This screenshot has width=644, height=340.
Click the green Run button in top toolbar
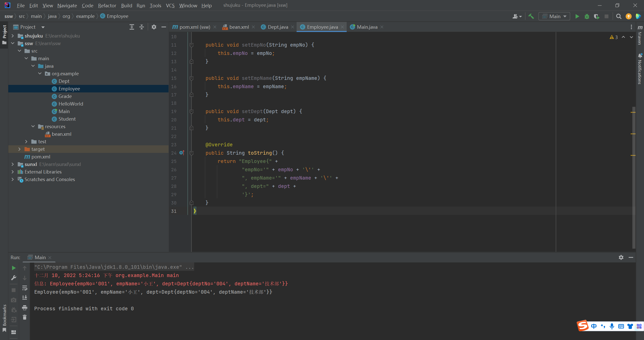tap(577, 16)
